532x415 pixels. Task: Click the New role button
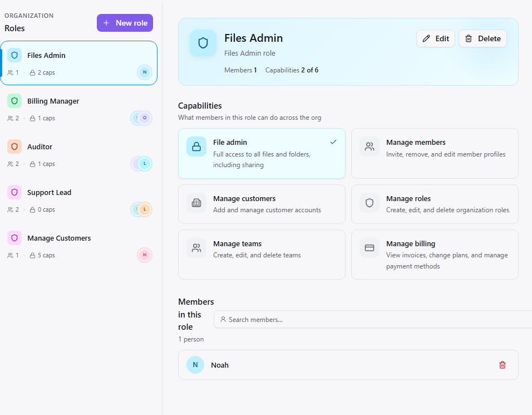click(125, 23)
